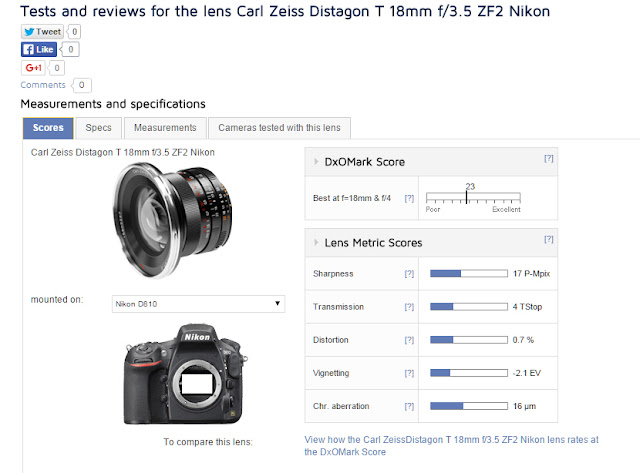
Task: Expand the DxOMark Score section arrow
Action: tap(316, 162)
